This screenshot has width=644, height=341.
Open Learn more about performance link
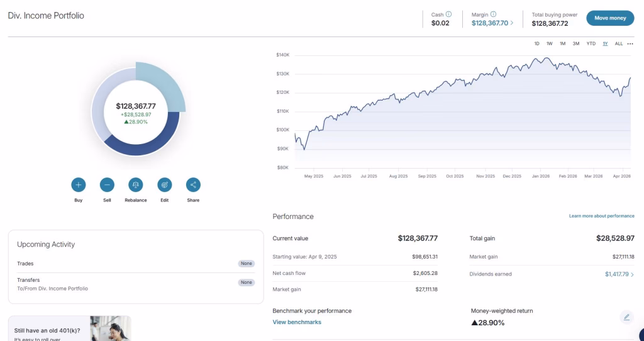point(601,216)
